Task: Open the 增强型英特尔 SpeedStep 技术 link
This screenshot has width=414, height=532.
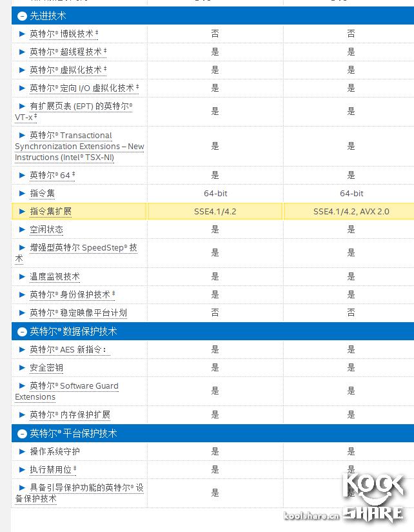Action: 76,253
